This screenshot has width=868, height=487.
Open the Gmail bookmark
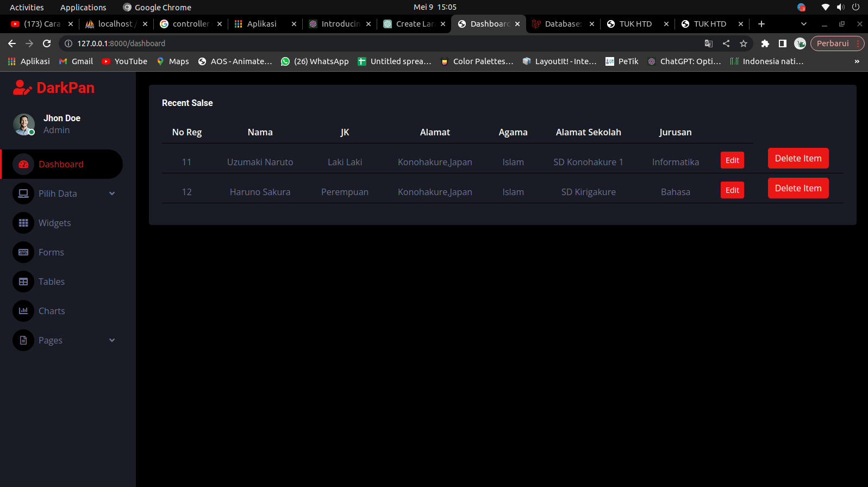76,61
